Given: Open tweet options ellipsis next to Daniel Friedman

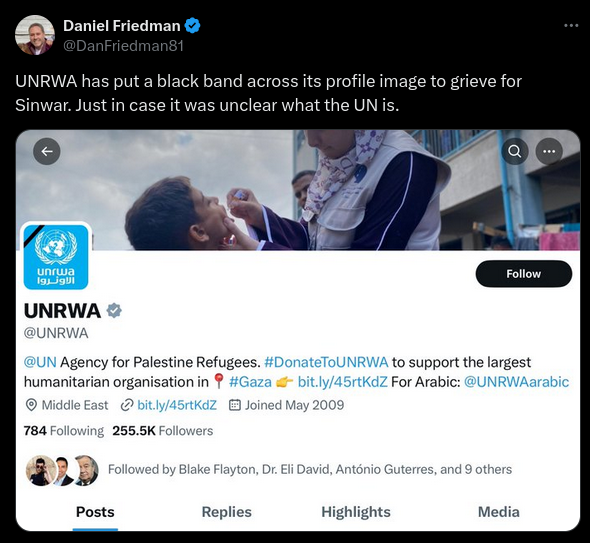Looking at the screenshot, I should [x=571, y=26].
